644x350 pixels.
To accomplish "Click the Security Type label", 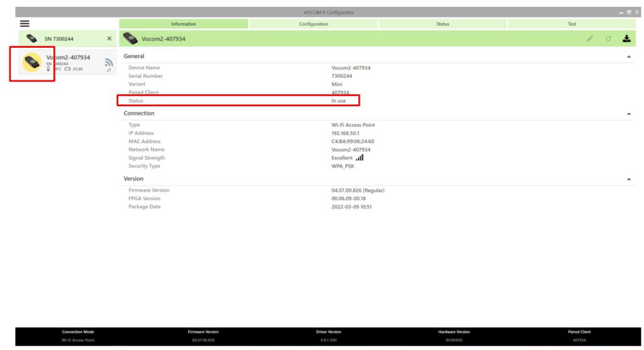I will [144, 166].
